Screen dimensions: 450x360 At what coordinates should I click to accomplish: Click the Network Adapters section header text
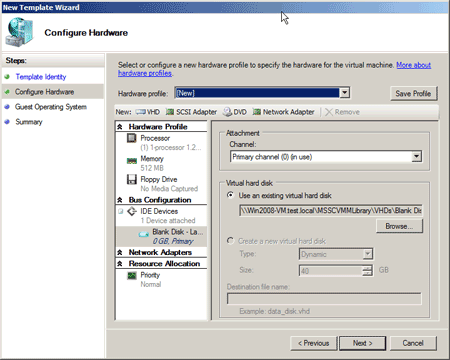(160, 252)
